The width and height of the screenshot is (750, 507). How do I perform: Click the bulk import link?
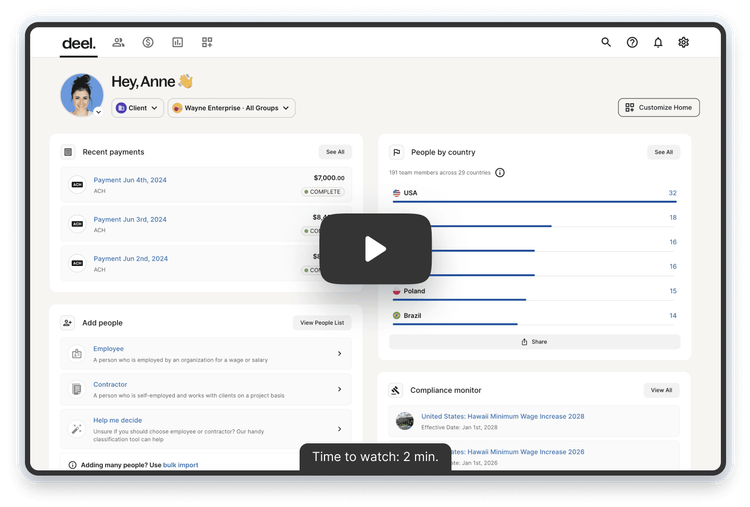click(x=181, y=465)
